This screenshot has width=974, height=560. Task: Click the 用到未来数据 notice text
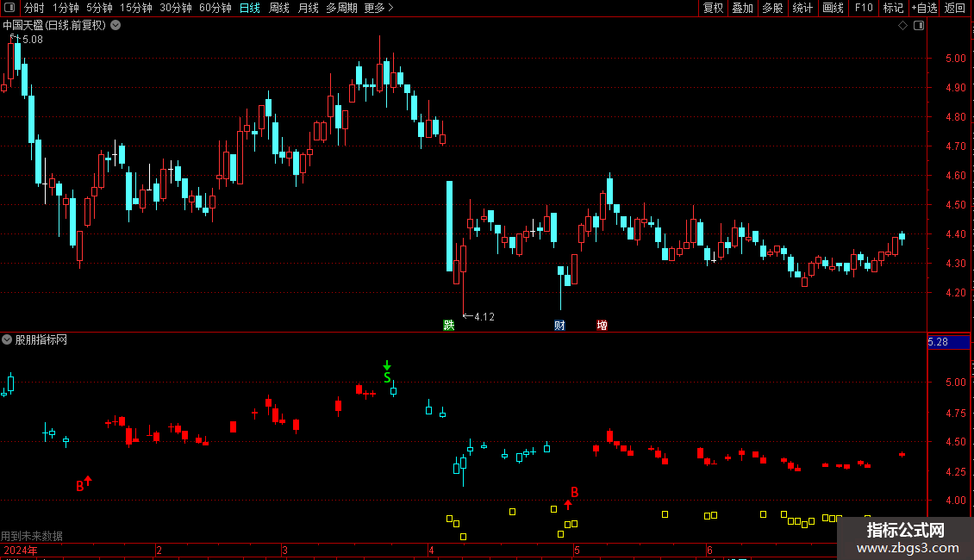(32, 536)
